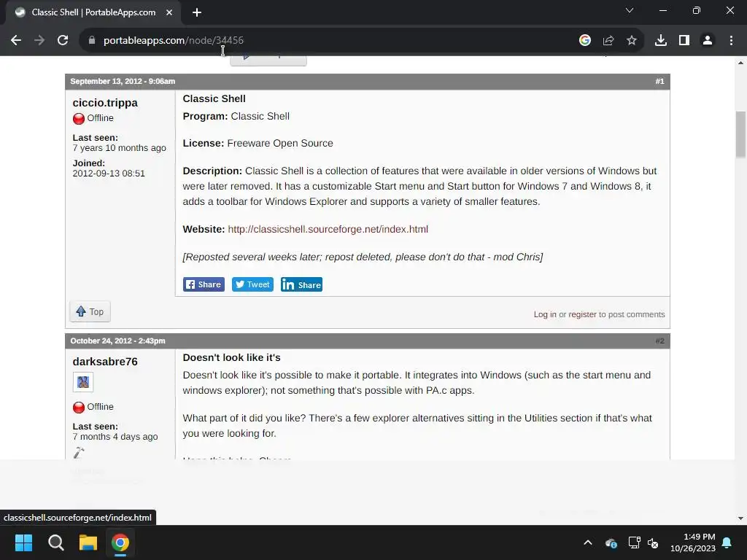This screenshot has width=747, height=560.
Task: Click the Google icon in address bar
Action: (x=585, y=41)
